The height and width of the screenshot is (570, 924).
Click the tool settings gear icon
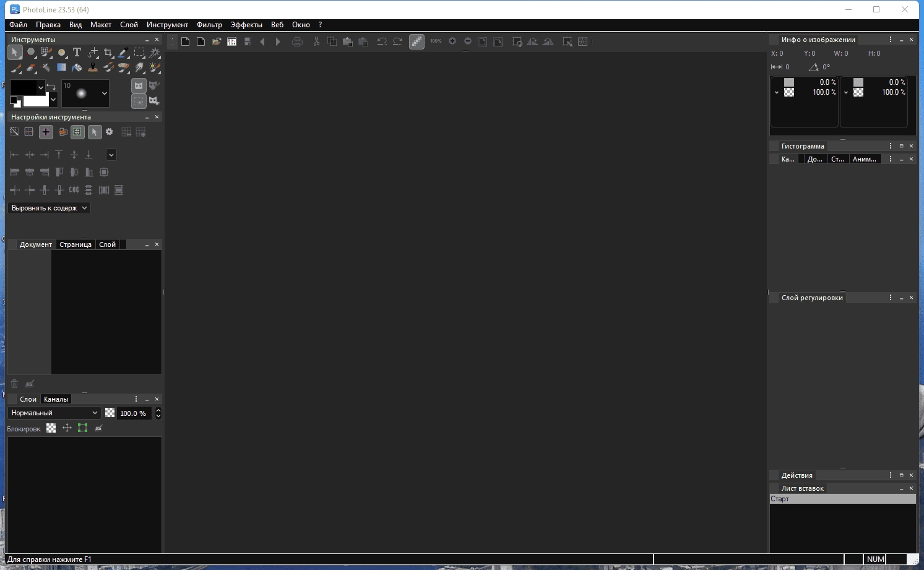pyautogui.click(x=109, y=132)
